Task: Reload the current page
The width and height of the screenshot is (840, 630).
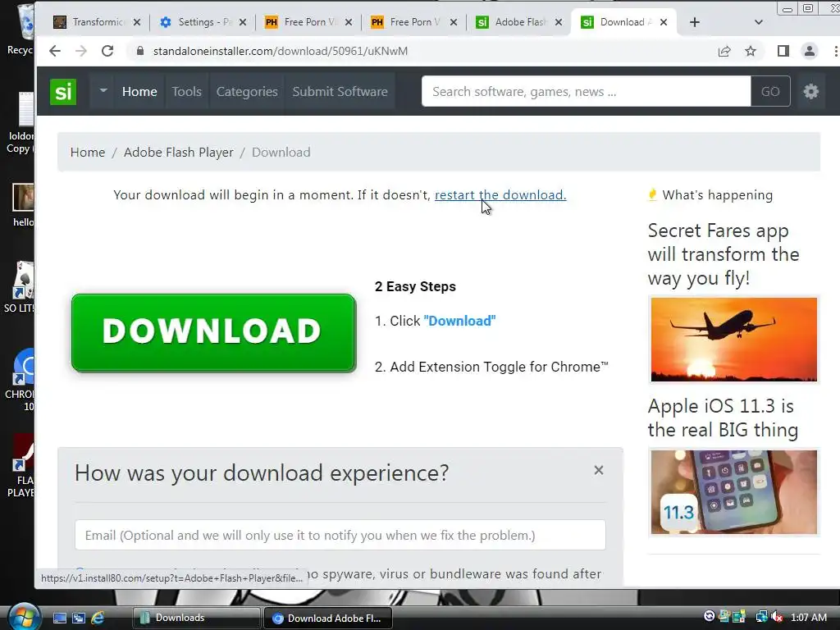Action: pos(107,51)
